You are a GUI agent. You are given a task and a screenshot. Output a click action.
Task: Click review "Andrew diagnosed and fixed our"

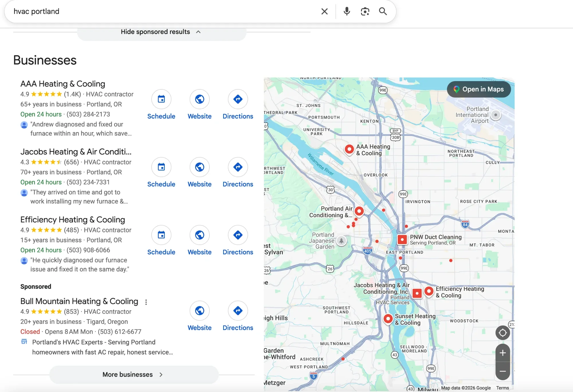pos(77,124)
